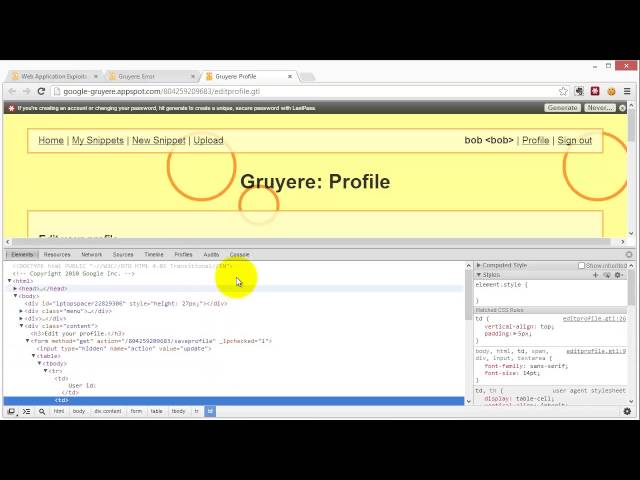Collapse the html node
The height and width of the screenshot is (480, 640).
pos(9,281)
